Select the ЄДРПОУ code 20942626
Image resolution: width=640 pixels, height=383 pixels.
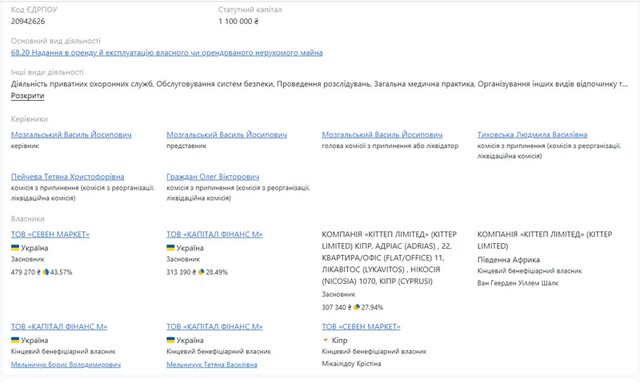pos(28,21)
